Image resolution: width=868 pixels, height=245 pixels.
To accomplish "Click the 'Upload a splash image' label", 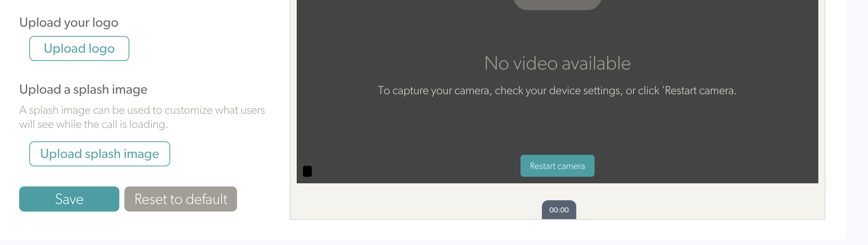I will pyautogui.click(x=83, y=89).
